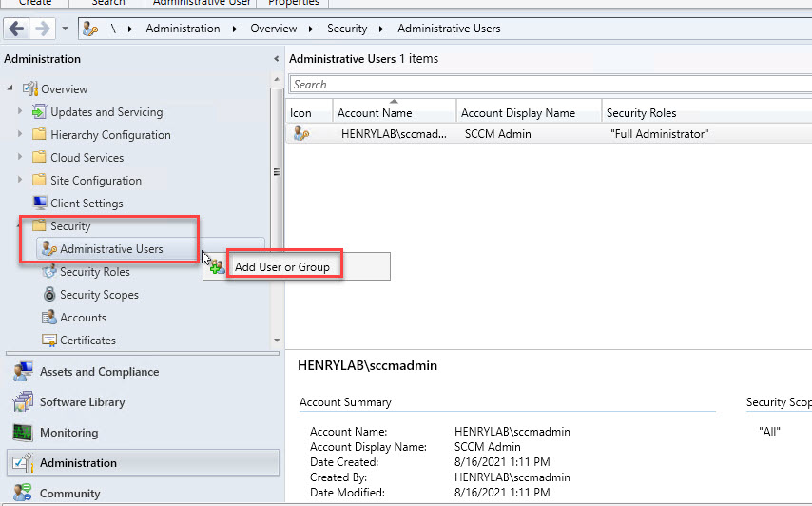Click the back navigation arrow
Image resolution: width=812 pixels, height=506 pixels.
pyautogui.click(x=16, y=29)
